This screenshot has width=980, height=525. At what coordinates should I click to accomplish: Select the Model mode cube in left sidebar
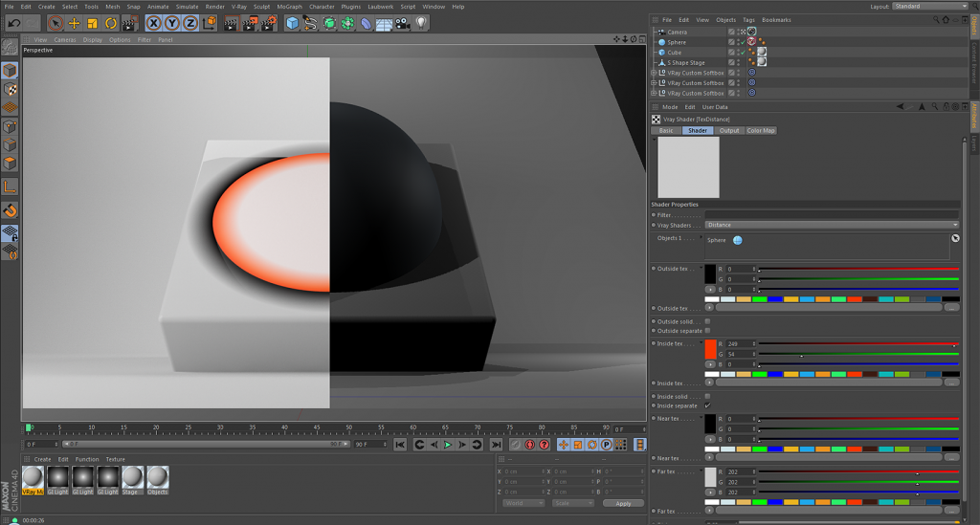pos(10,71)
